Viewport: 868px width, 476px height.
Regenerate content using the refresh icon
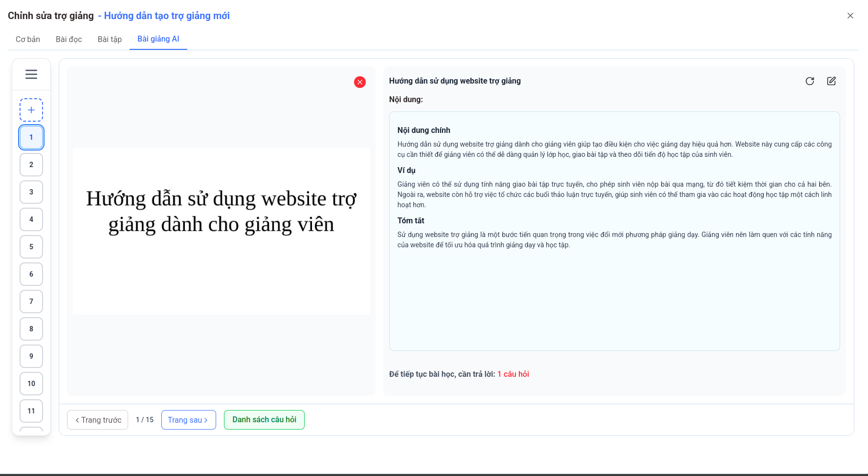click(810, 81)
